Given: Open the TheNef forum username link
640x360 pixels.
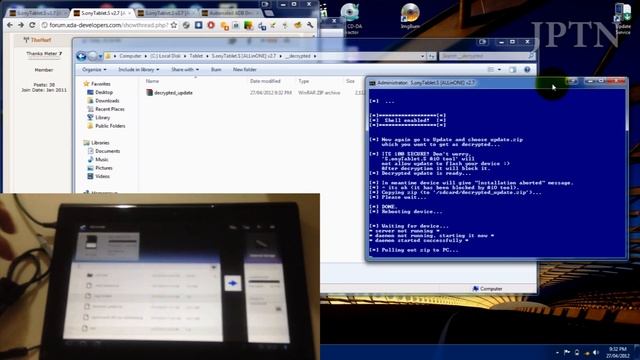Looking at the screenshot, I should 40,40.
